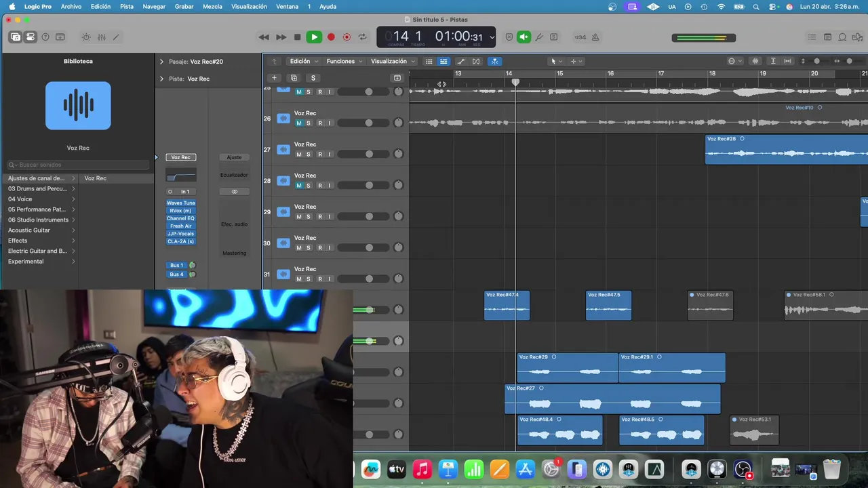Screen dimensions: 868x488
Task: Record-enable track 29 with R button
Action: click(319, 216)
